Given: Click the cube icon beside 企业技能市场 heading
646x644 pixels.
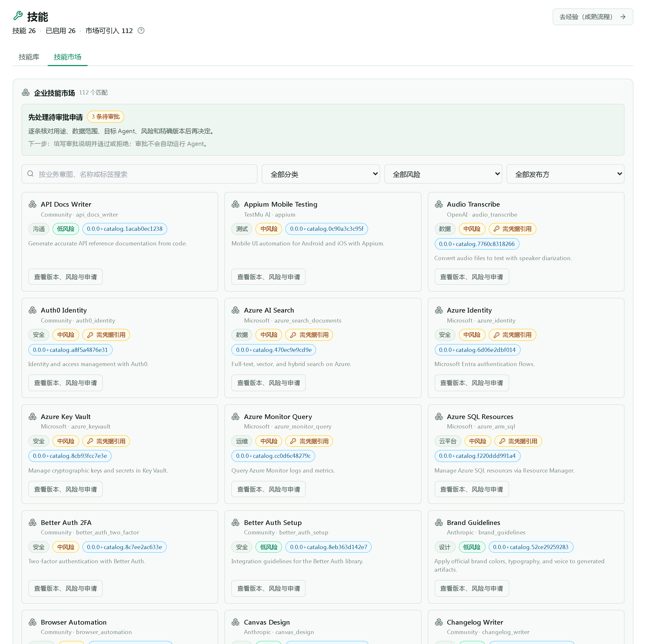Looking at the screenshot, I should [26, 93].
